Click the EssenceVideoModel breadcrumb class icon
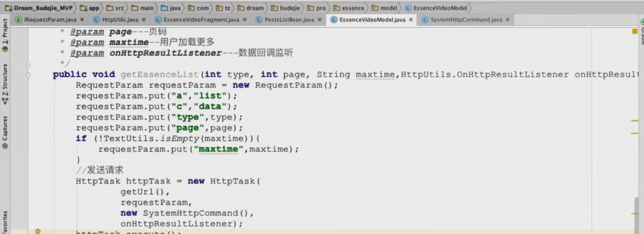This screenshot has width=644, height=234. [x=408, y=8]
